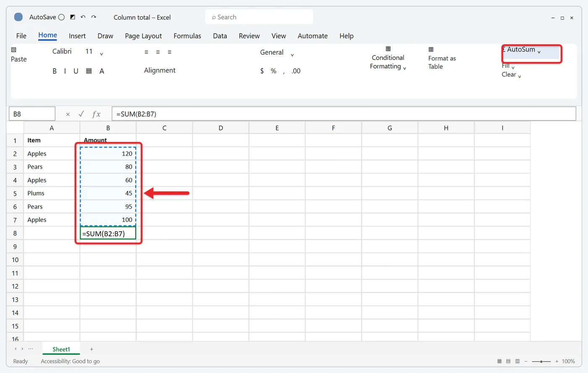The height and width of the screenshot is (373, 588).
Task: Click the Alignment group label
Action: point(160,70)
